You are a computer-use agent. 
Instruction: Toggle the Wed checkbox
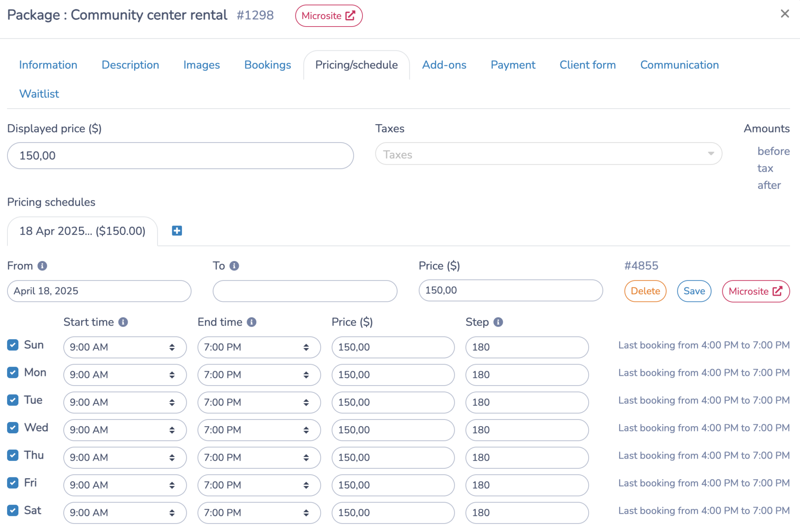13,428
